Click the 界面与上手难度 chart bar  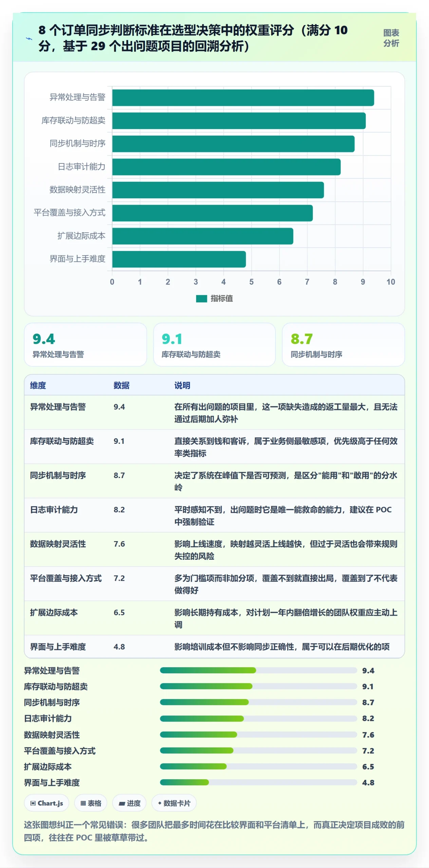point(179,259)
